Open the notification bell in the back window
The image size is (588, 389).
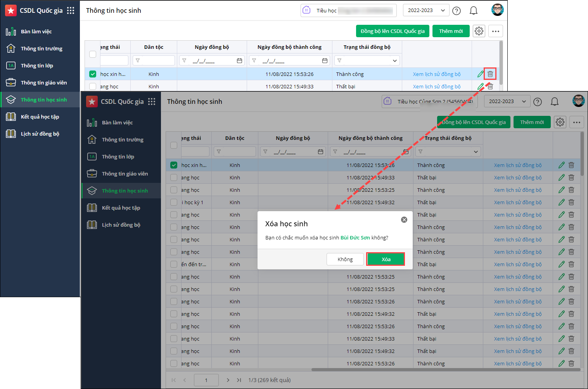tap(474, 11)
